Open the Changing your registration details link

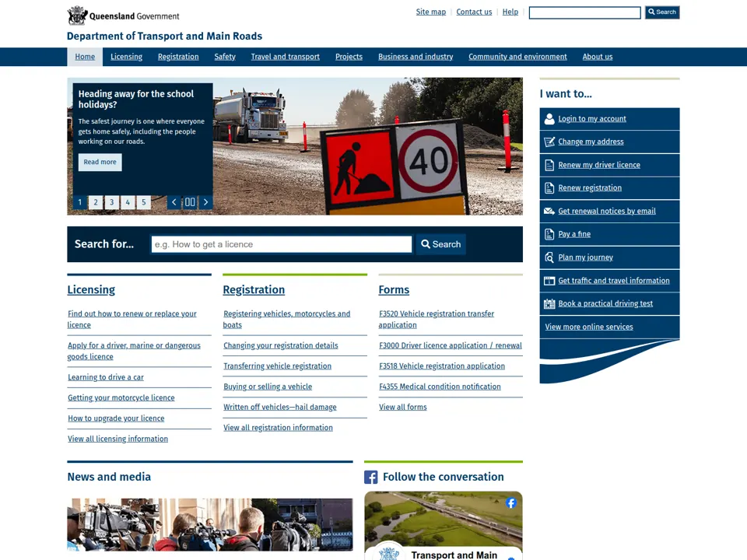pyautogui.click(x=281, y=345)
